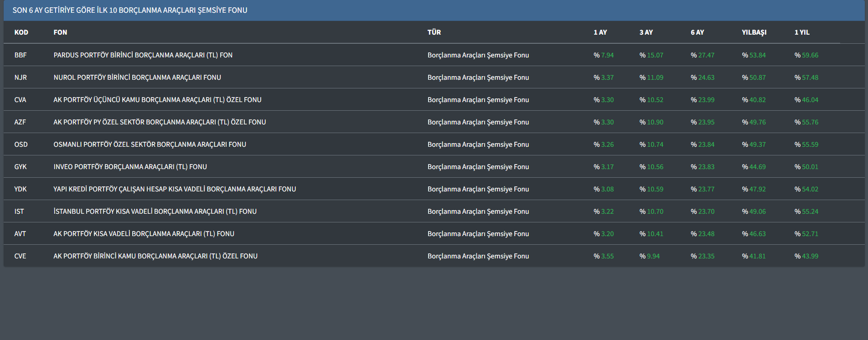The width and height of the screenshot is (868, 340).
Task: Click the FON column header
Action: point(60,32)
